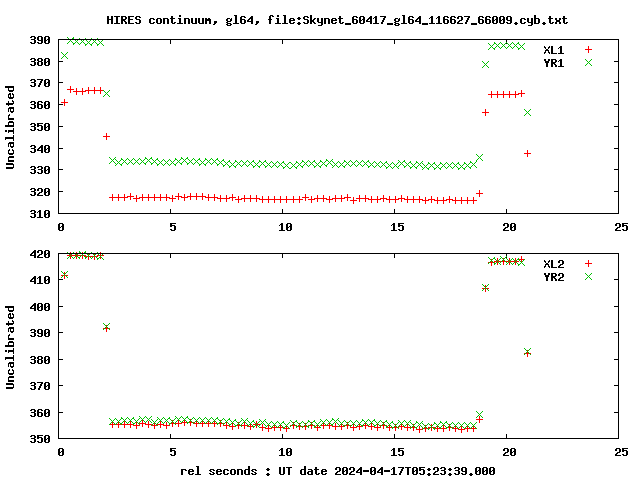Select the YR1 legend label

[553, 63]
